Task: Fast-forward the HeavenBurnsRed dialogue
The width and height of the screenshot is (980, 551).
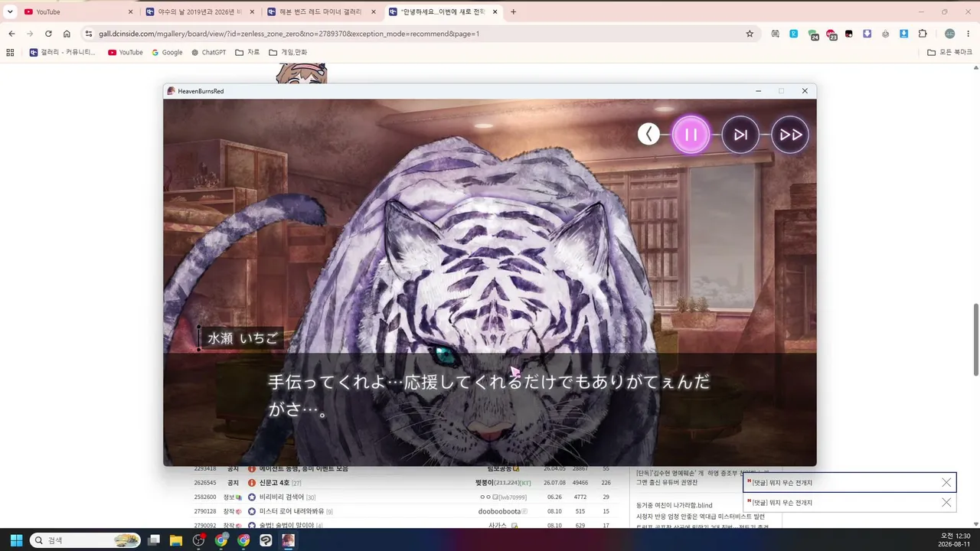Action: pos(790,135)
